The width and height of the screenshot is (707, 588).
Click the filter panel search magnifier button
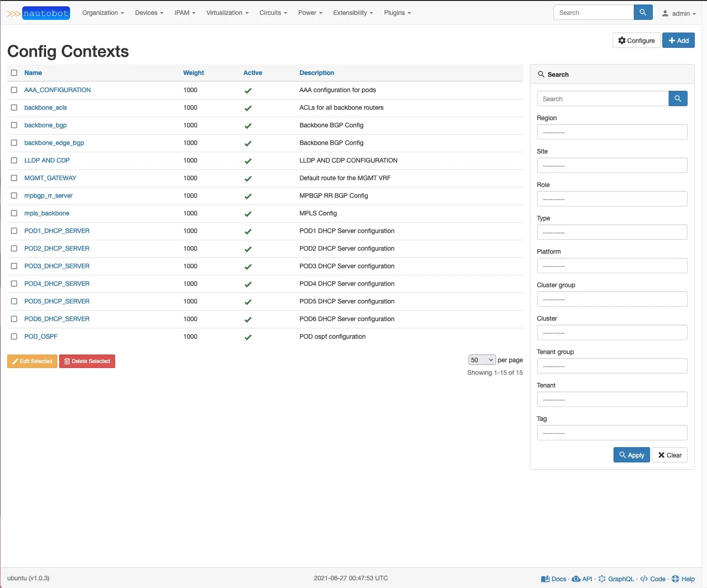pos(678,98)
